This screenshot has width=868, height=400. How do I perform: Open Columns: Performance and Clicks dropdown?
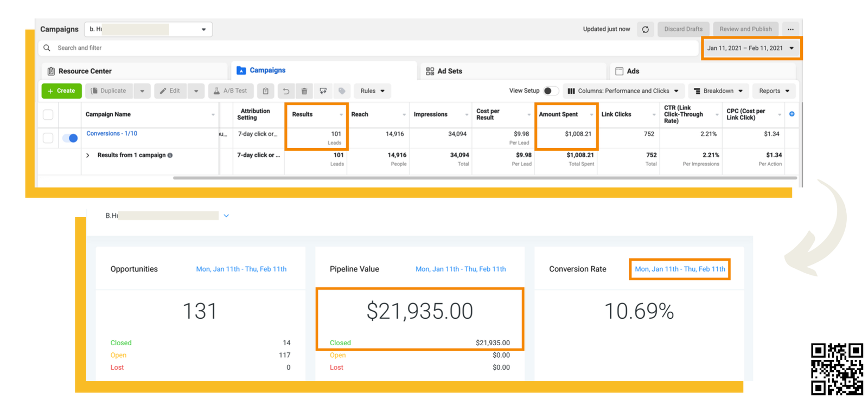[623, 91]
